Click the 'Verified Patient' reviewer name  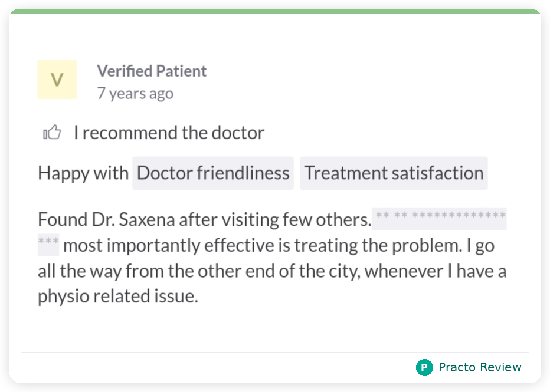coord(152,71)
